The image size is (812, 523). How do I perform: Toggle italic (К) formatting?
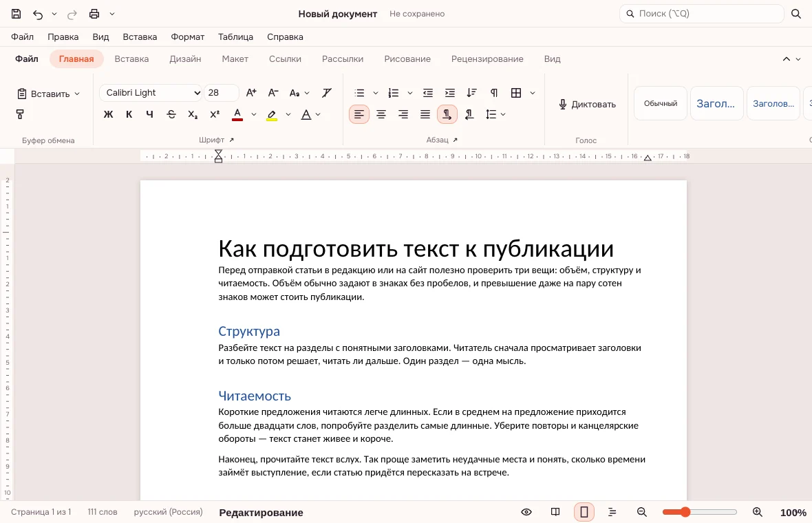[129, 114]
